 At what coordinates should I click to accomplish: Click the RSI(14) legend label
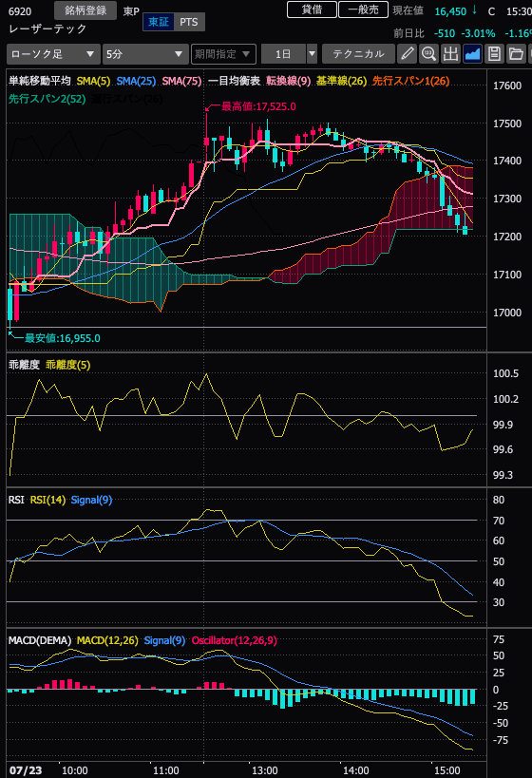pos(47,500)
